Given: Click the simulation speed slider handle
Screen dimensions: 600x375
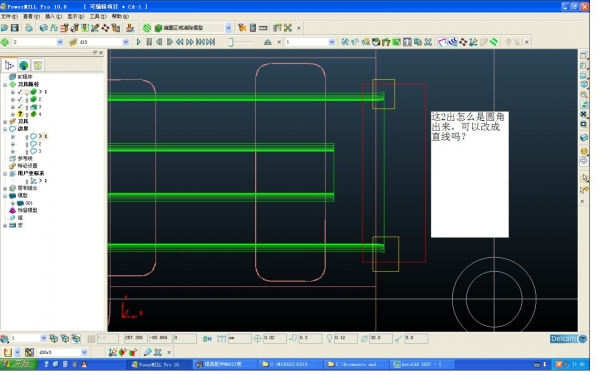Looking at the screenshot, I should (x=231, y=42).
